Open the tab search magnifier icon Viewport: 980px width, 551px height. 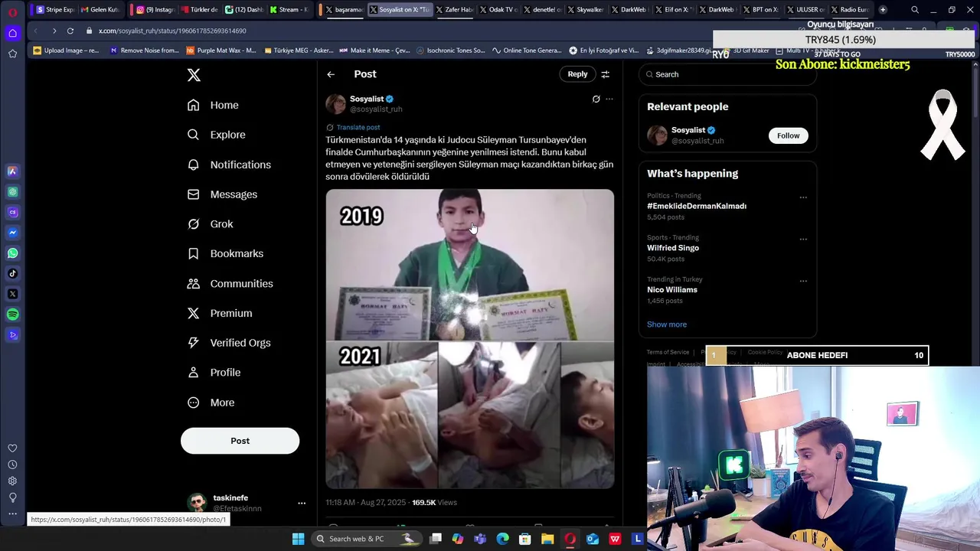click(x=915, y=10)
